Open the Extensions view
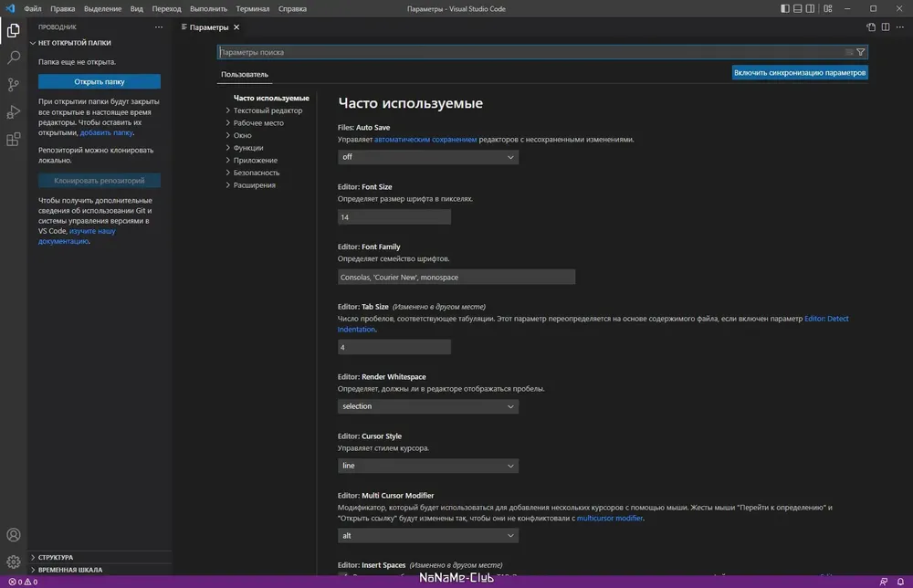The width and height of the screenshot is (913, 588). [14, 139]
